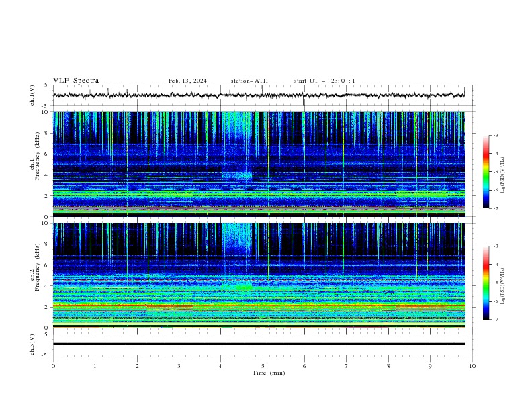Viewport: 532px width, 411px height.
Task: Click the "1" tick on the time axis
Action: 95,366
